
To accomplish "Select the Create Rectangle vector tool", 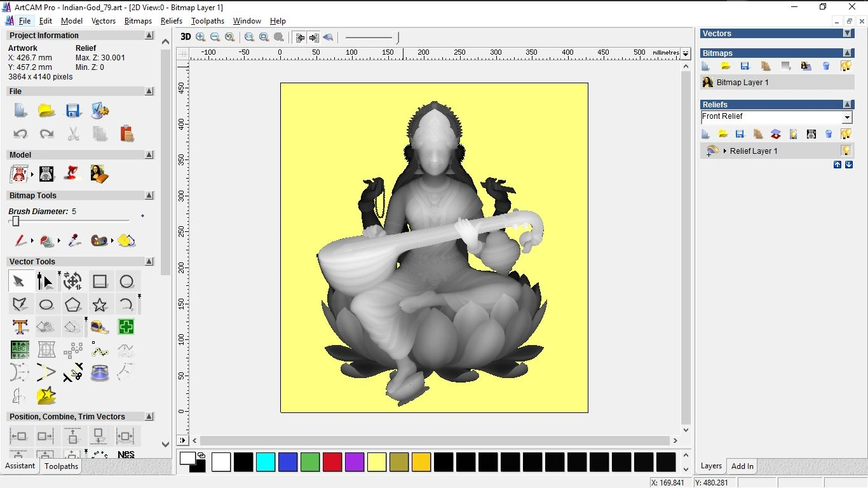I will tap(100, 281).
